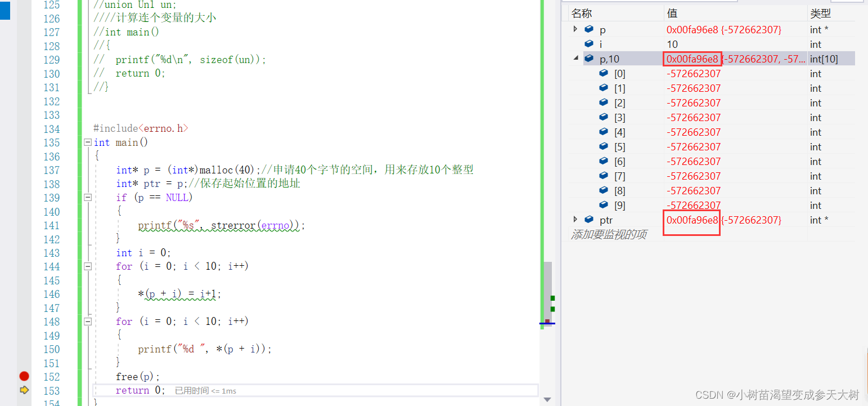Expand the ptr watch variable

click(x=575, y=220)
